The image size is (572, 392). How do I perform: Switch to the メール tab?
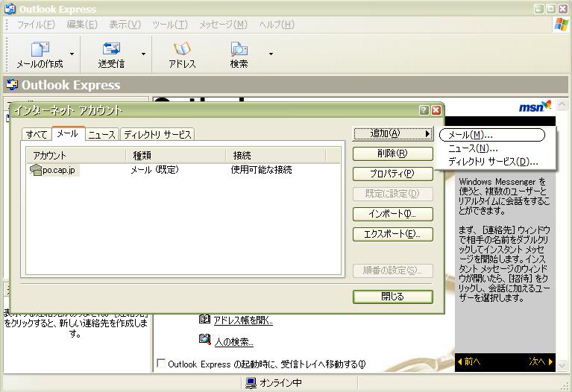(x=68, y=133)
